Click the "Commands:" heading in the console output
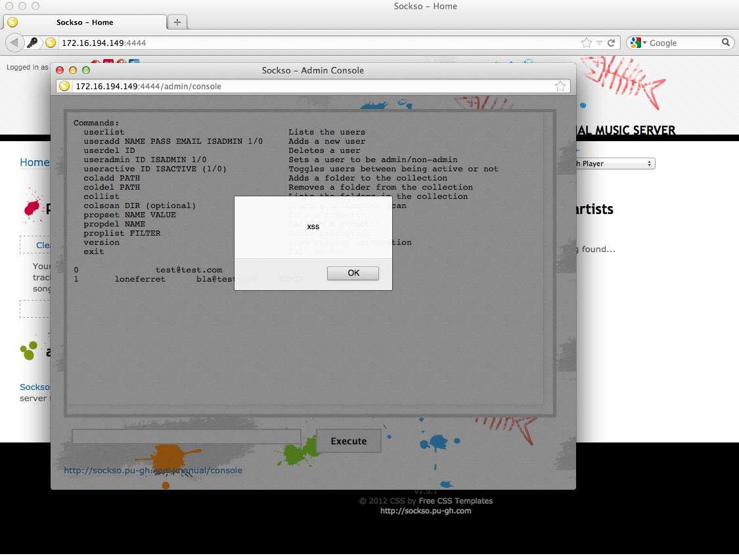 point(96,123)
